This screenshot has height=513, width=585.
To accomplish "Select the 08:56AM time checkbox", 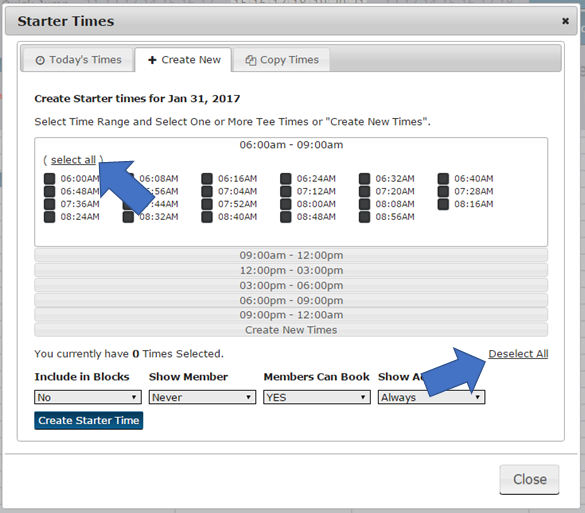I will (364, 217).
